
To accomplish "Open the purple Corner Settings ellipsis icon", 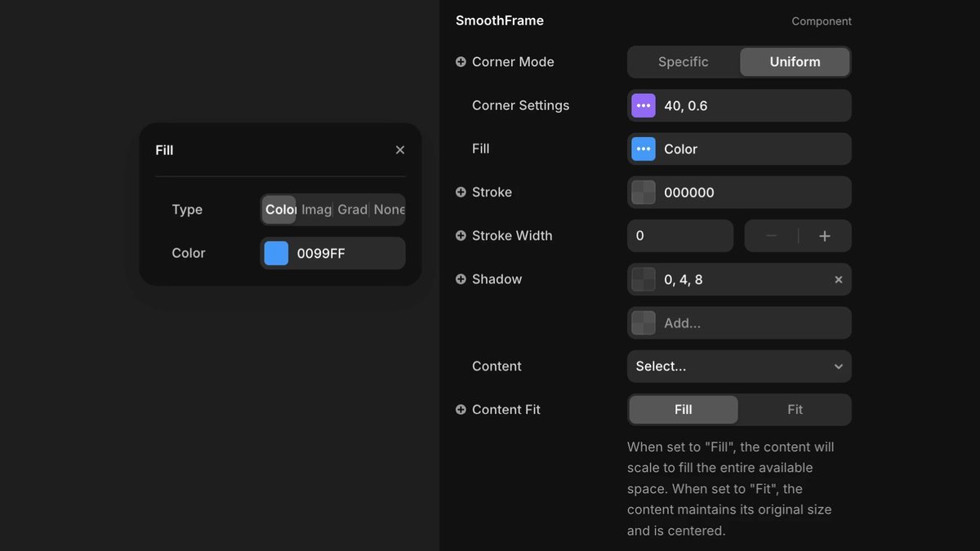I will pyautogui.click(x=644, y=105).
